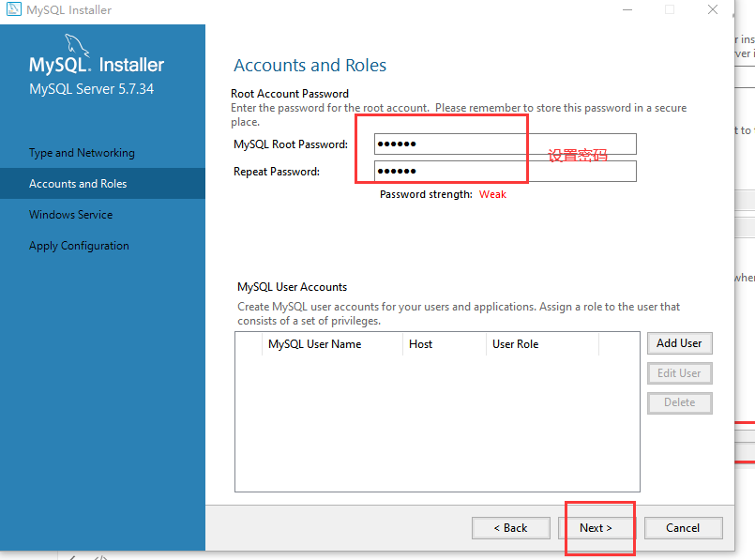Select the Accounts and Roles step
Viewport: 755px width, 560px height.
coord(102,184)
